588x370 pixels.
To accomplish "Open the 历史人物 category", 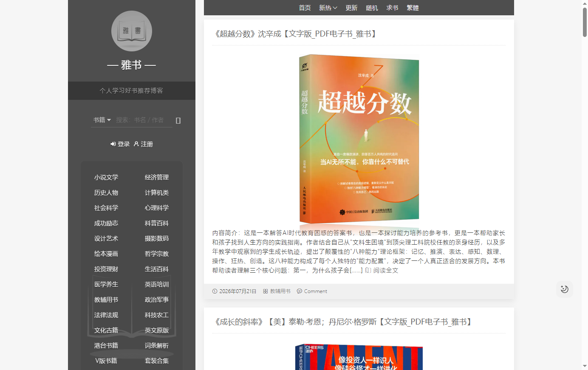I will [x=106, y=192].
